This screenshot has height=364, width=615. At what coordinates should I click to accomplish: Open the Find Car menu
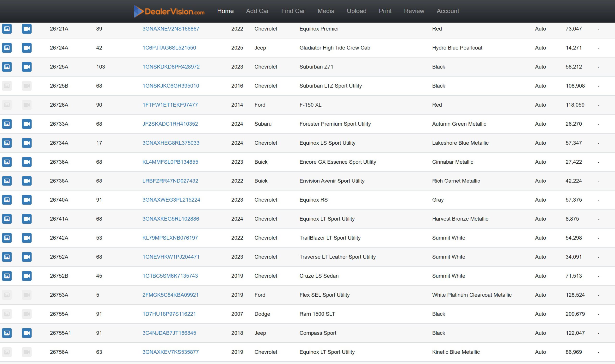[293, 11]
